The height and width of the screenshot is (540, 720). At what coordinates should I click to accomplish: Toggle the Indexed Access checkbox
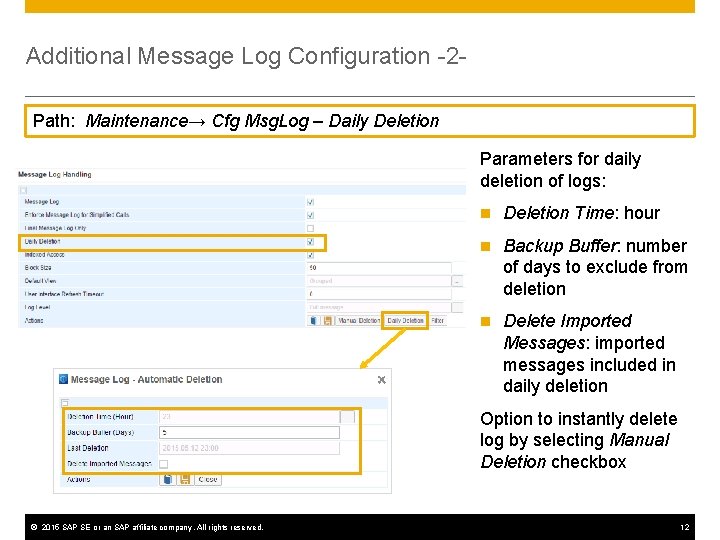coord(310,255)
